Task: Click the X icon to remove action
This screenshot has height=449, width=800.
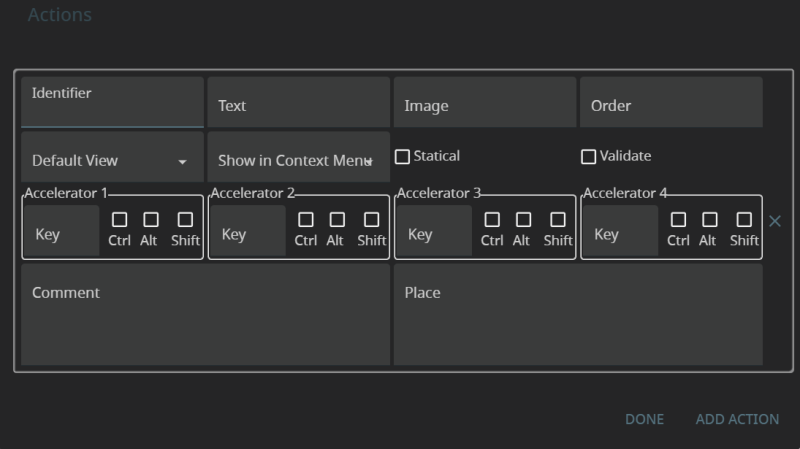Action: [x=774, y=221]
